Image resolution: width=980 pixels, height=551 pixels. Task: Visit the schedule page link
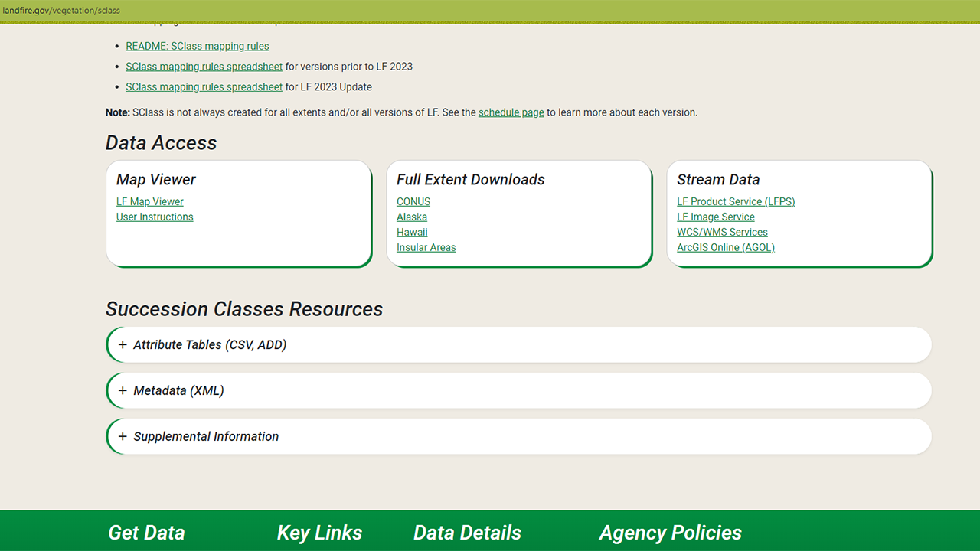coord(511,112)
